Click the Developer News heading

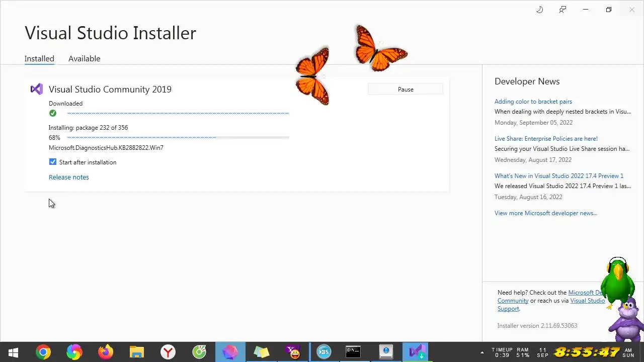point(527,81)
